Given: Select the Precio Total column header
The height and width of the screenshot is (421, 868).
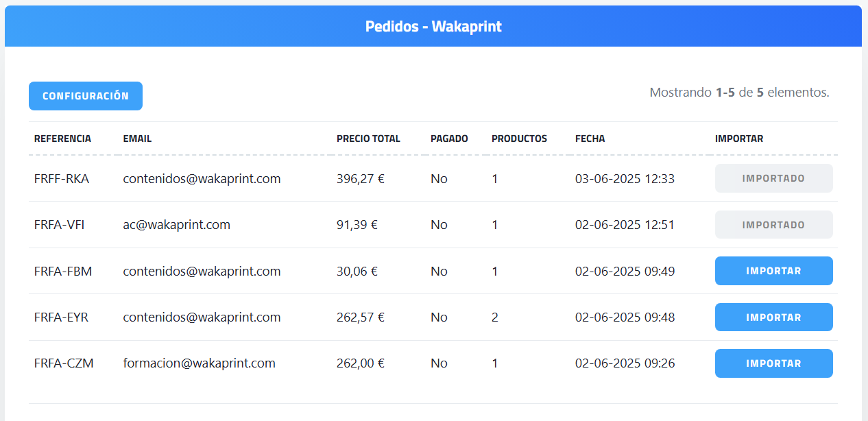Looking at the screenshot, I should point(368,139).
